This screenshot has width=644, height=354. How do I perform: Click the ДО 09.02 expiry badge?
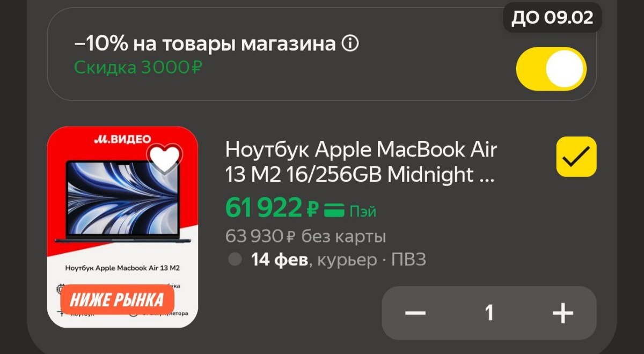(x=552, y=18)
